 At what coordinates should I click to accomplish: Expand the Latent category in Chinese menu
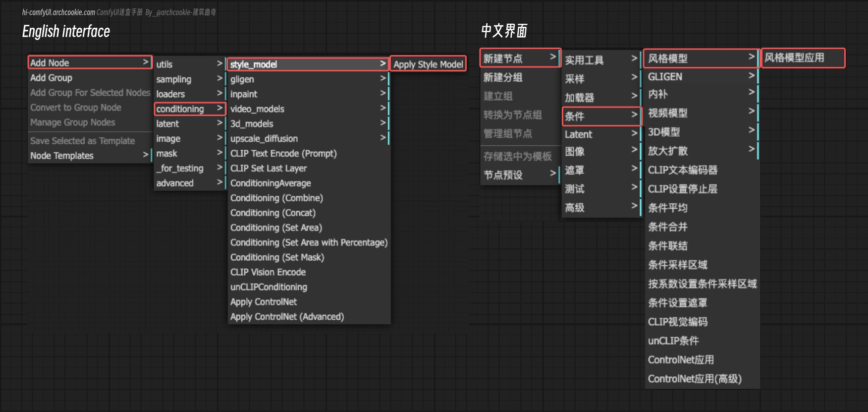pyautogui.click(x=601, y=134)
